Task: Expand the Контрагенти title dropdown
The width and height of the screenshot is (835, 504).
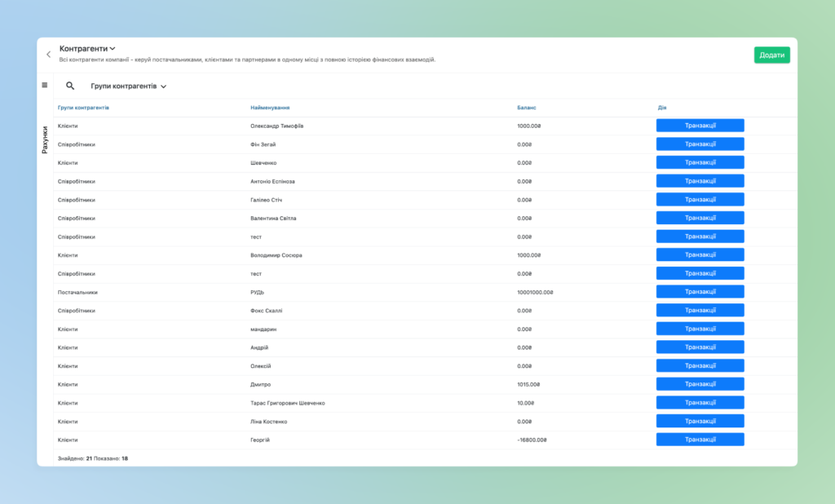Action: [87, 48]
